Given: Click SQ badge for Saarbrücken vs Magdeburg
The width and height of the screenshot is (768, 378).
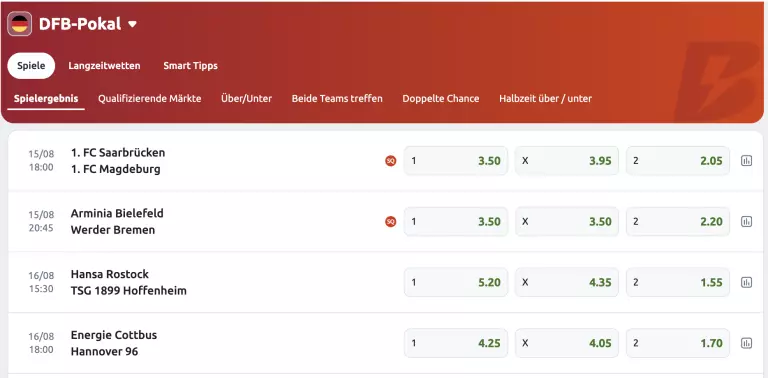Looking at the screenshot, I should 390,161.
